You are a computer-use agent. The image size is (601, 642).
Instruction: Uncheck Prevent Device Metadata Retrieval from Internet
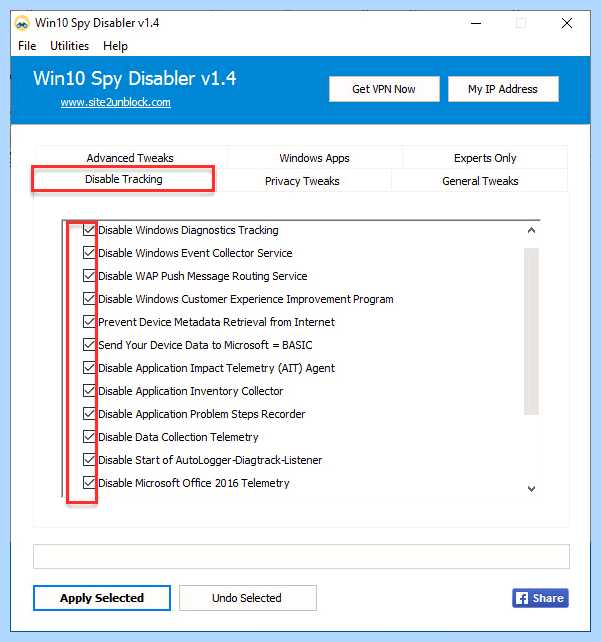tap(89, 321)
